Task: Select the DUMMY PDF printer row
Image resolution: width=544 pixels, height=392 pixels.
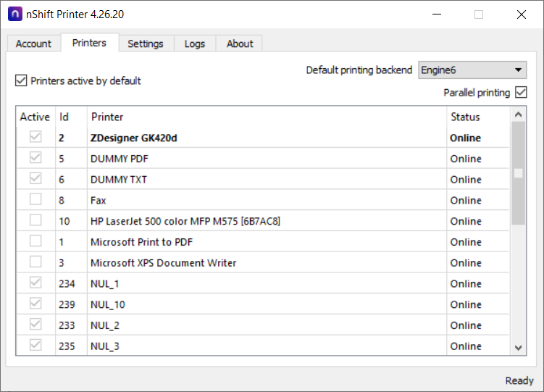Action: pyautogui.click(x=263, y=159)
